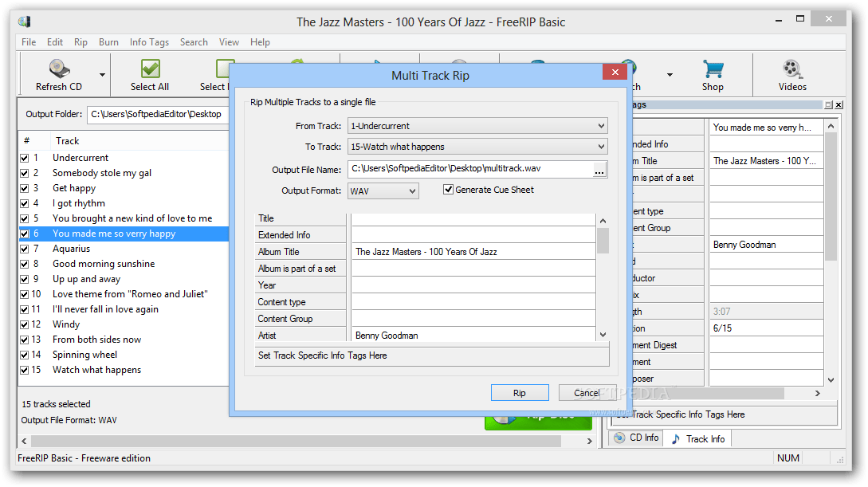This screenshot has height=487, width=868.
Task: Open the Info Tags menu
Action: (150, 42)
